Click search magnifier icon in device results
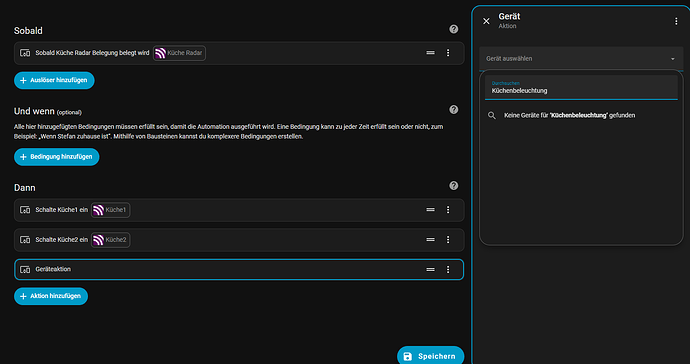Viewport: 690px width, 364px height. point(492,115)
